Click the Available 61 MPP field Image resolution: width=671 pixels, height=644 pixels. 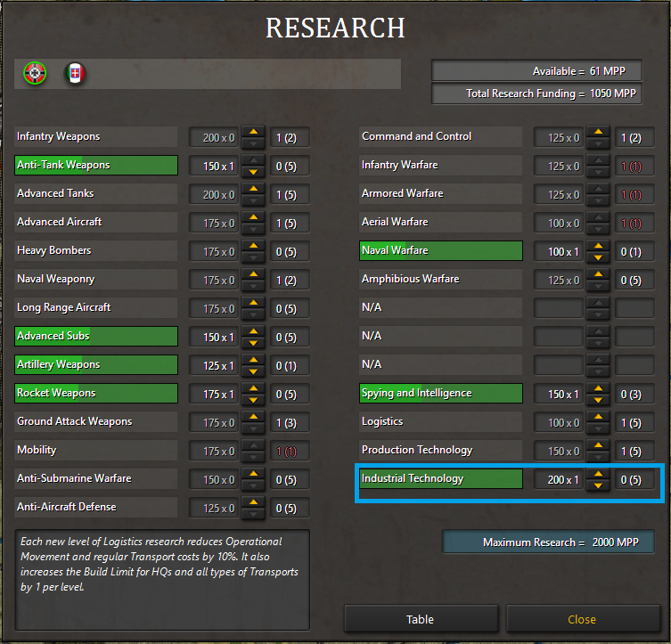coord(536,70)
